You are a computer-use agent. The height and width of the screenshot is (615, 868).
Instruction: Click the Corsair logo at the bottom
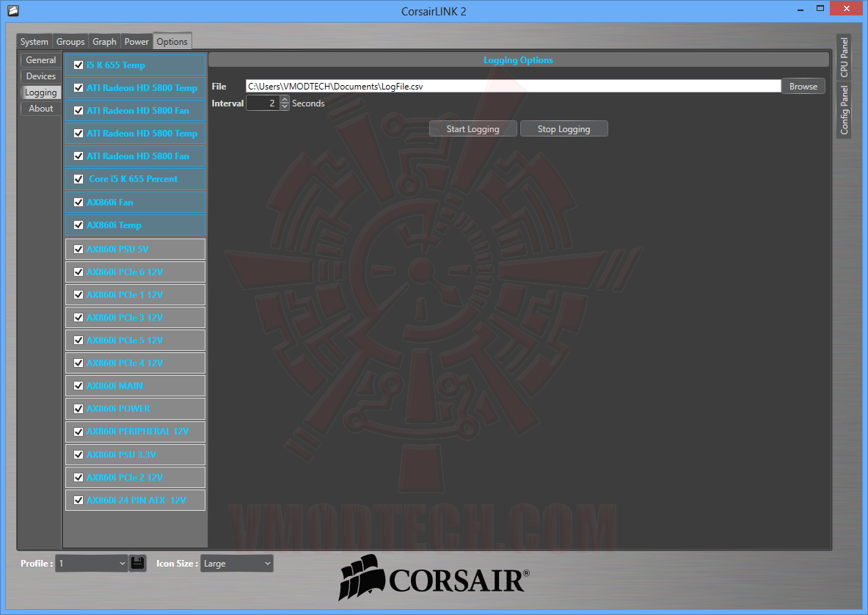click(x=434, y=578)
